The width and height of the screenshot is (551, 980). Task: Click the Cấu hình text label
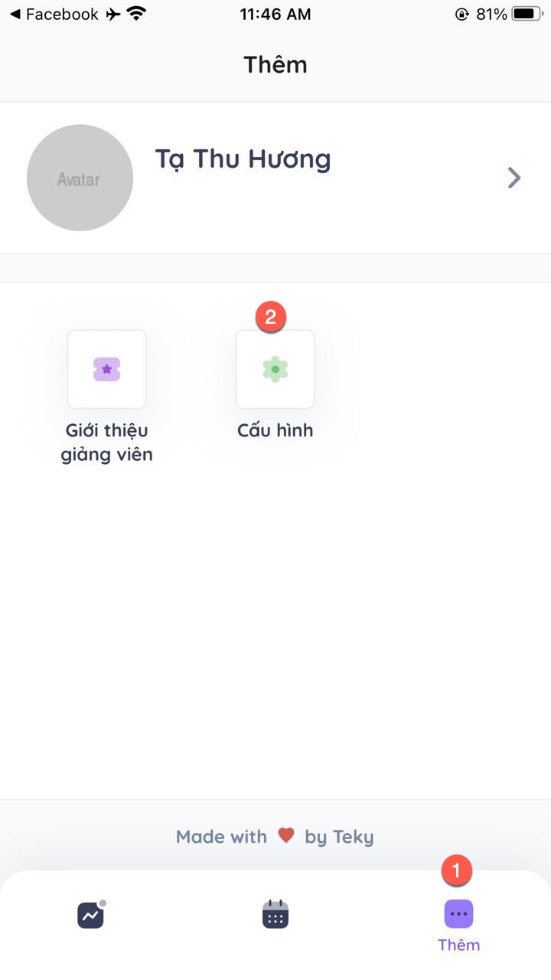click(275, 430)
